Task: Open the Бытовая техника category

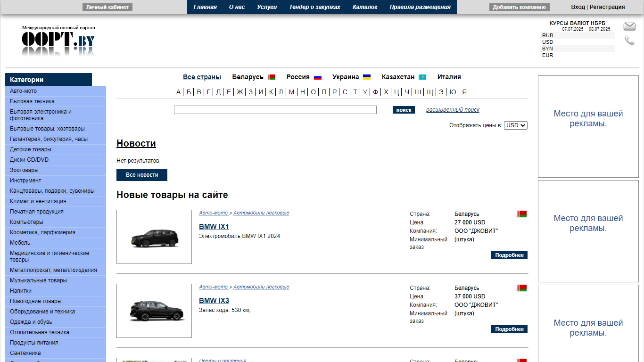Action: click(x=56, y=101)
